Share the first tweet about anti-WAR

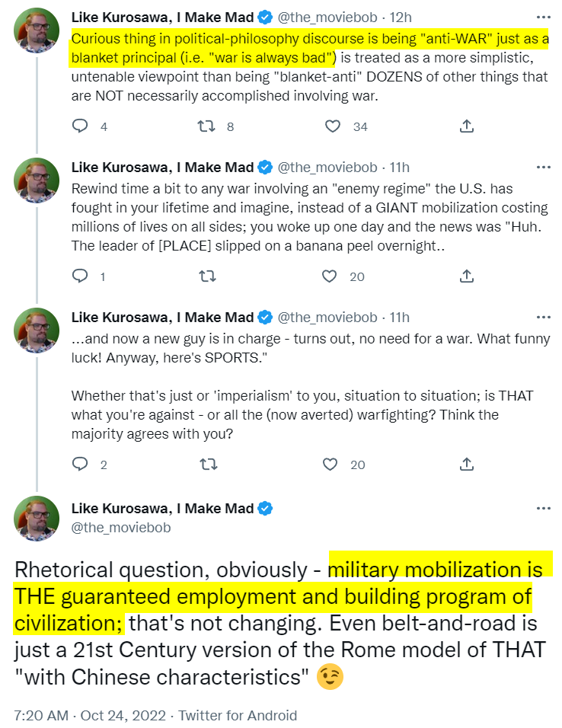[x=467, y=126]
